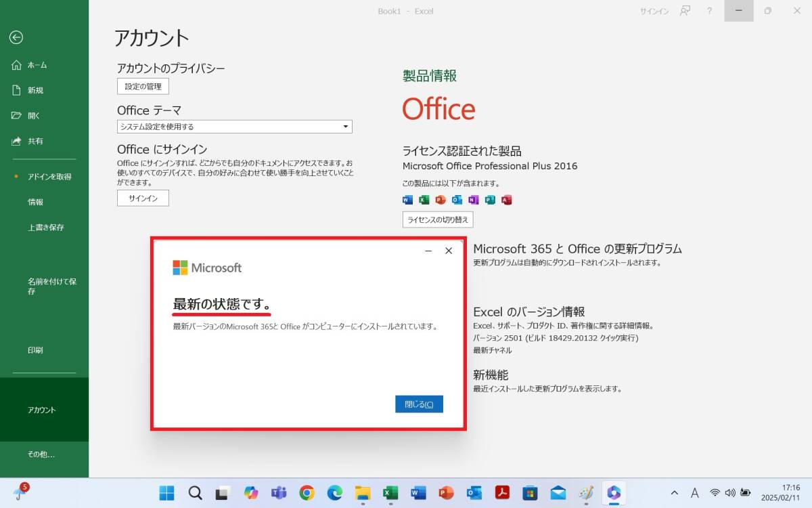Click the ライセンスの切り替え button
The image size is (812, 508).
438,219
